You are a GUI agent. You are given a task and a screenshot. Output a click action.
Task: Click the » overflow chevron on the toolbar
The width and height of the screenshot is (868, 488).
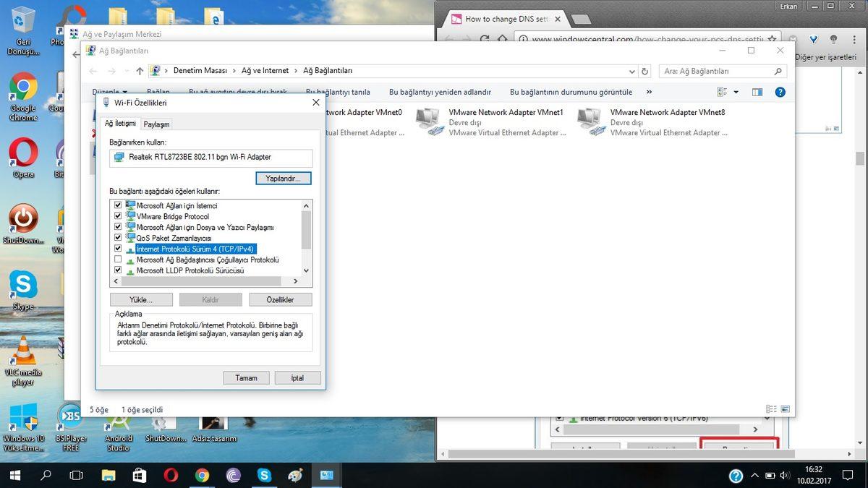coord(648,92)
